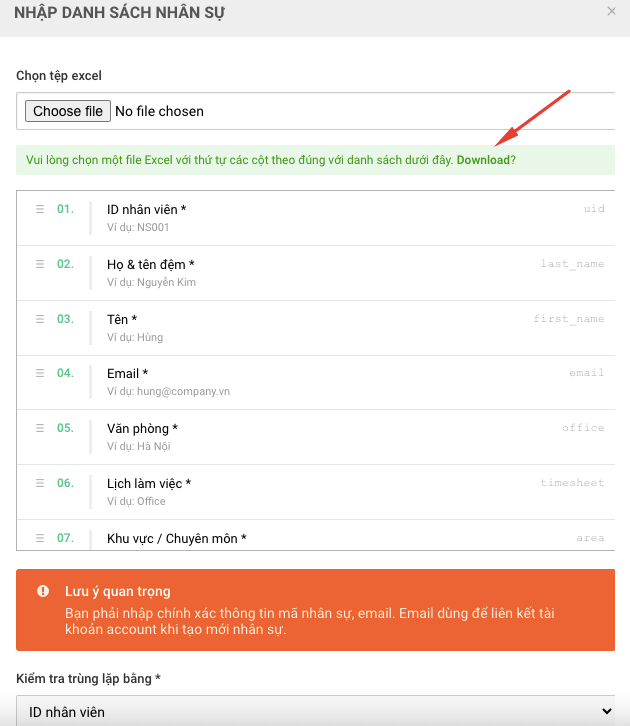The height and width of the screenshot is (726, 630).
Task: Select the Văn phòng column row
Action: tap(316, 437)
